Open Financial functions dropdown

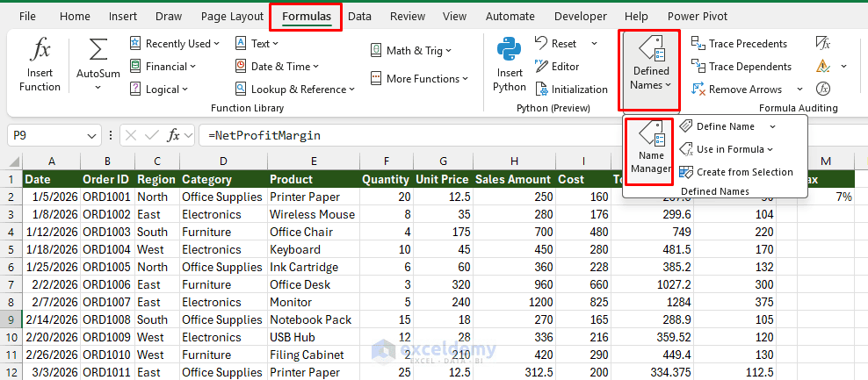(163, 67)
